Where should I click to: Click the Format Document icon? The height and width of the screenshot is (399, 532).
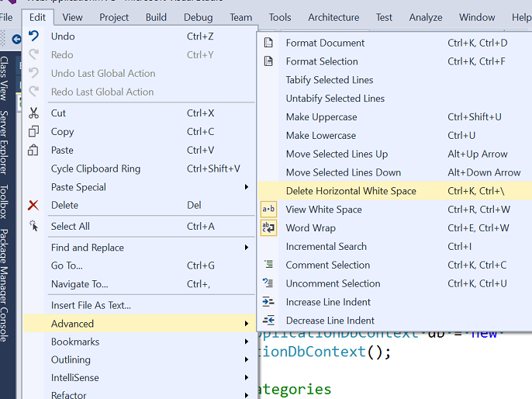click(x=268, y=43)
